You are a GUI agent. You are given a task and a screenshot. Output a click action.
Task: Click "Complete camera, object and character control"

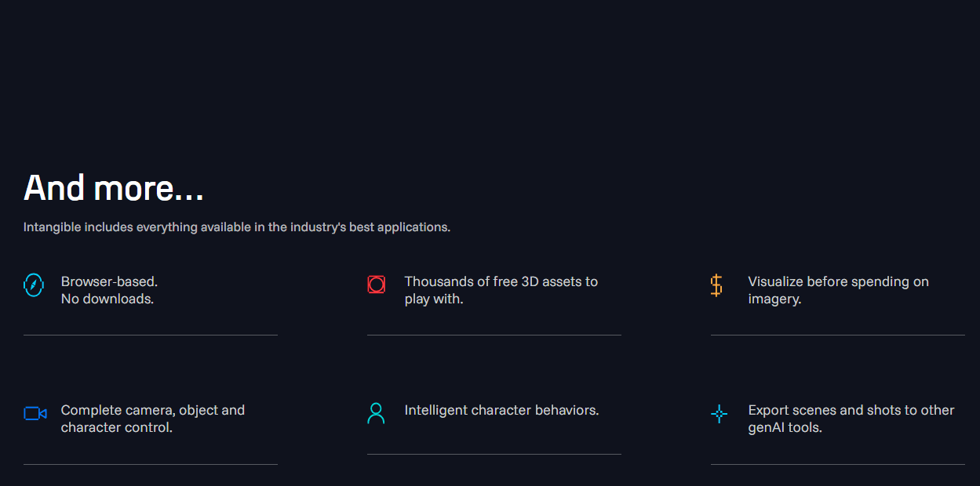point(152,419)
